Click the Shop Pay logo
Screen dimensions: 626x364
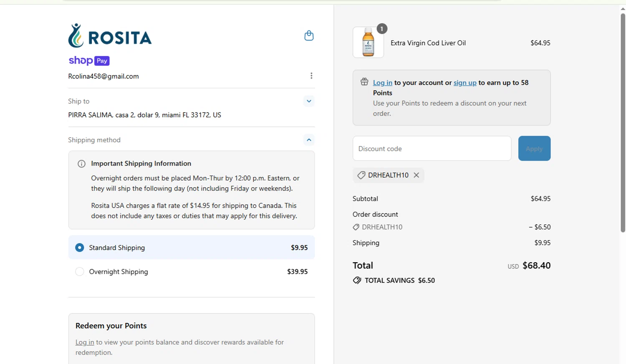click(89, 61)
